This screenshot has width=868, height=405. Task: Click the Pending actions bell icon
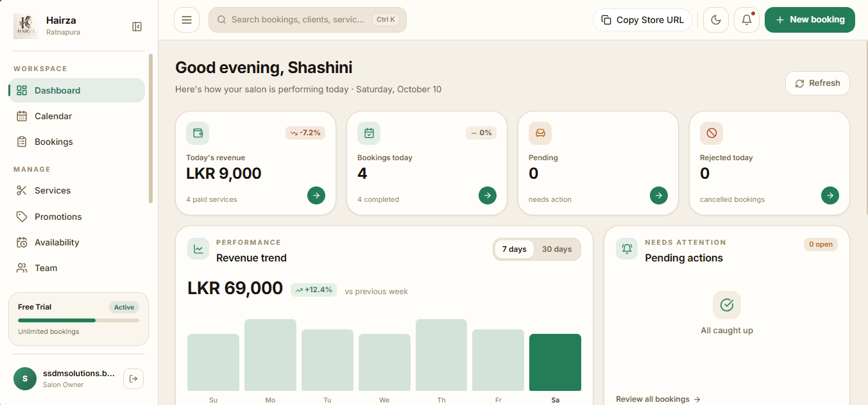tap(627, 249)
